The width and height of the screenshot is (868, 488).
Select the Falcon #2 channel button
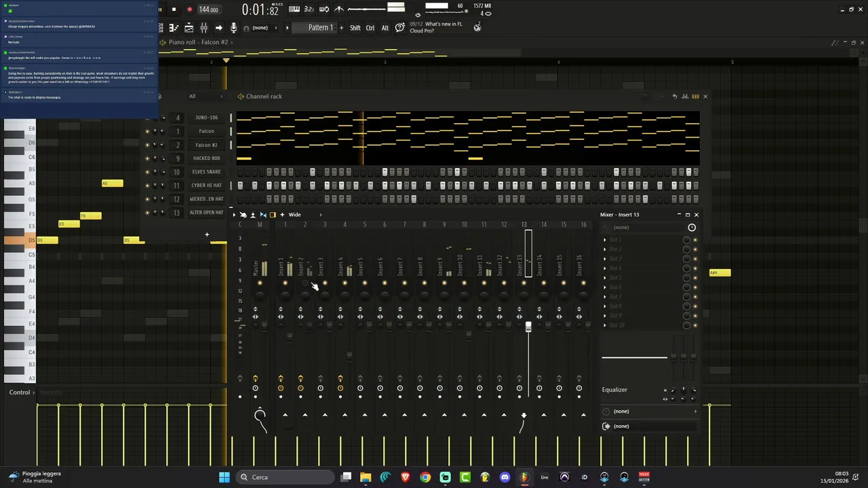coord(206,145)
